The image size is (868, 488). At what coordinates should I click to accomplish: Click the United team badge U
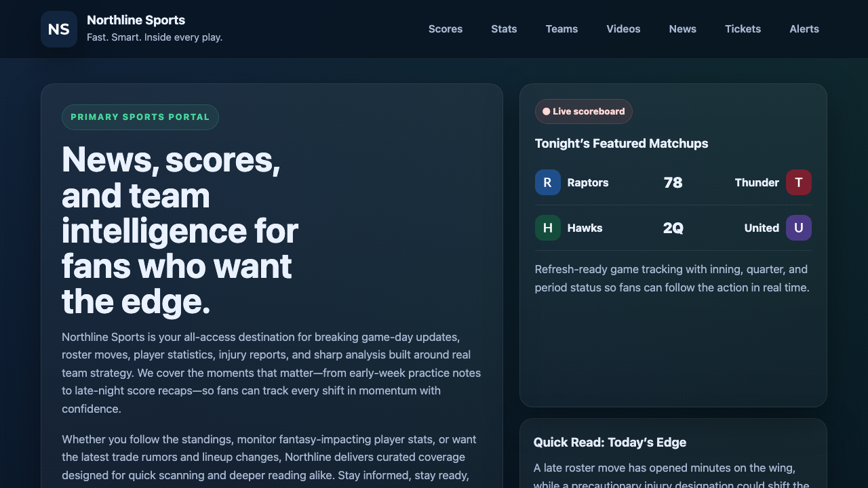pos(798,228)
